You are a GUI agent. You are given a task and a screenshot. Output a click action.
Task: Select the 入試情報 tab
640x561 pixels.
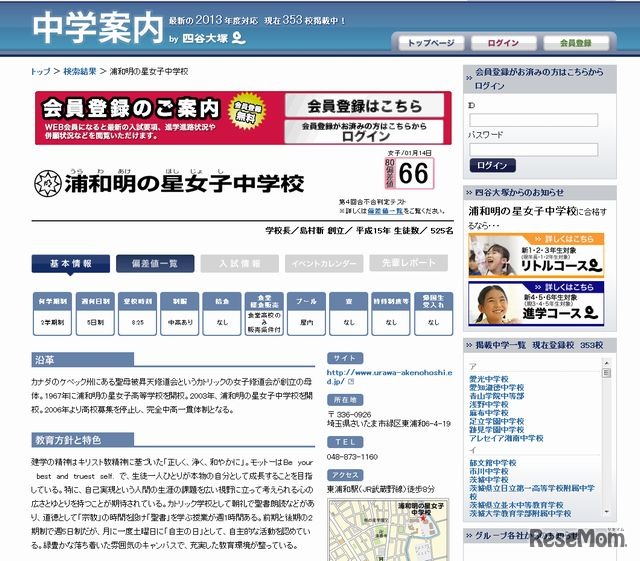(x=240, y=264)
